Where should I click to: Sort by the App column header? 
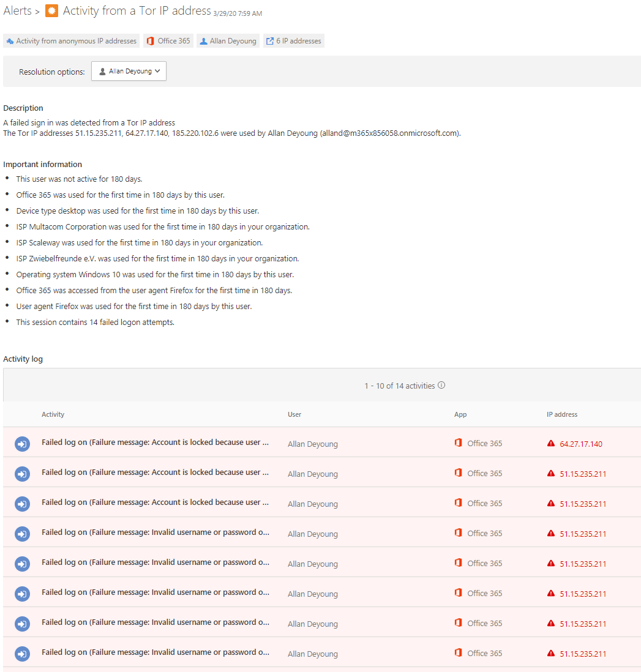point(460,414)
